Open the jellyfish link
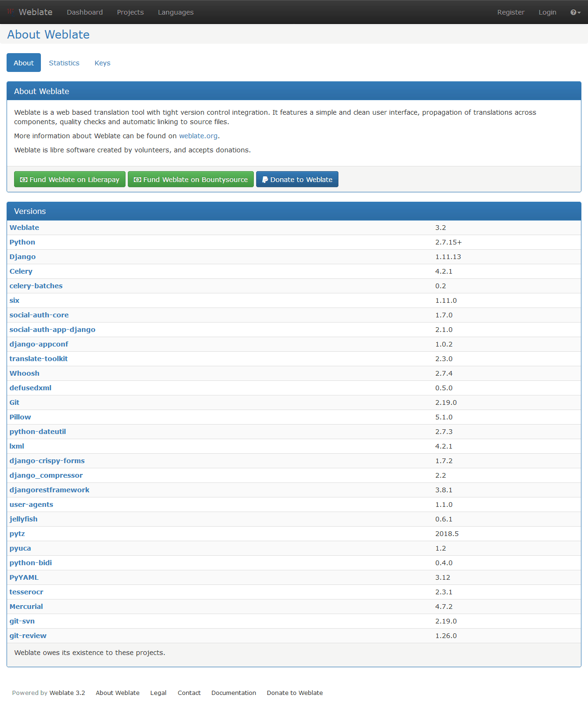Viewport: 588px width, 702px height. pyautogui.click(x=24, y=519)
